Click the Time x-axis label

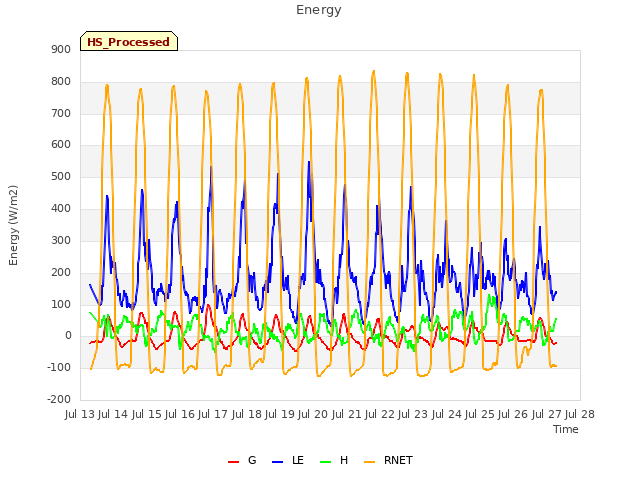(x=566, y=429)
